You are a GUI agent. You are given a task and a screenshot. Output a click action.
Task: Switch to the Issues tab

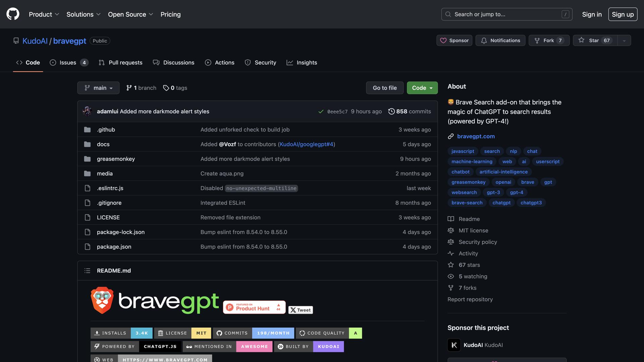[68, 63]
